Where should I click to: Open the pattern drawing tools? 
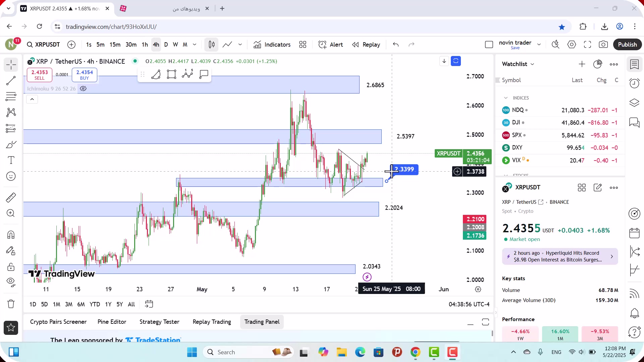(11, 112)
